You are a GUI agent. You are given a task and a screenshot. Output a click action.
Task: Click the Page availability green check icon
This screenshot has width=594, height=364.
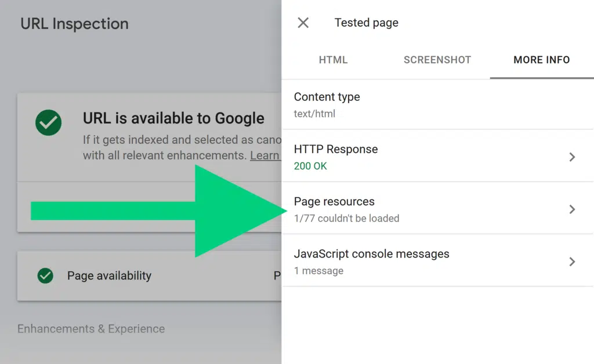45,276
